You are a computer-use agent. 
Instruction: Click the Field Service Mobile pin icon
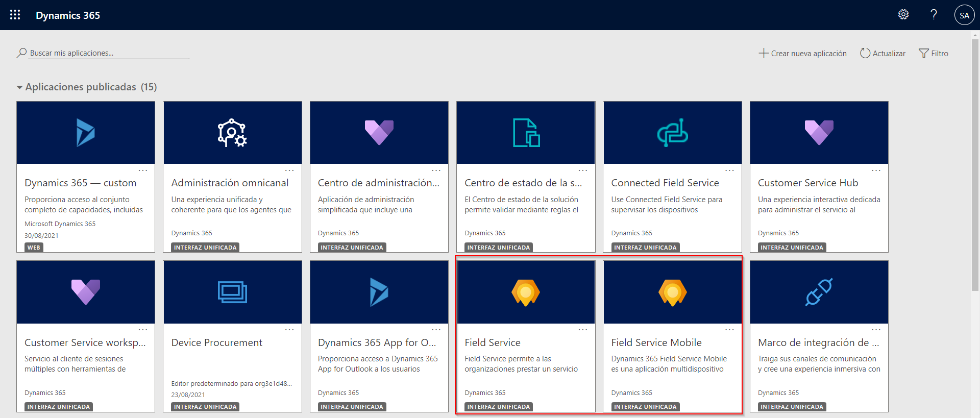[672, 292]
